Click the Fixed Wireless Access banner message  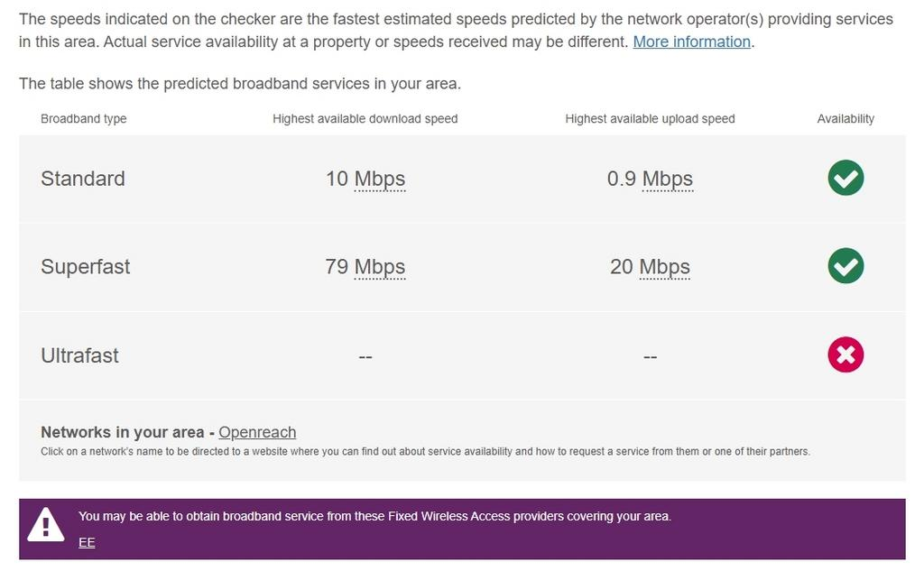pyautogui.click(x=374, y=517)
